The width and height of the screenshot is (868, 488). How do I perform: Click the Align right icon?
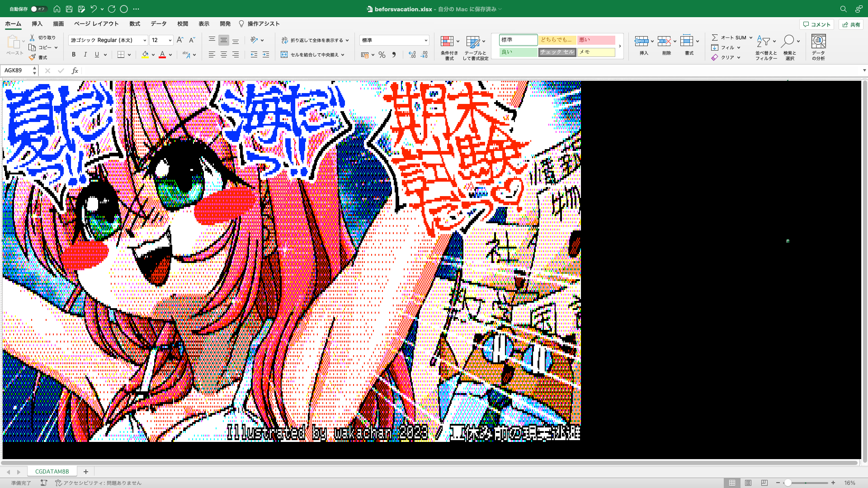pos(235,55)
